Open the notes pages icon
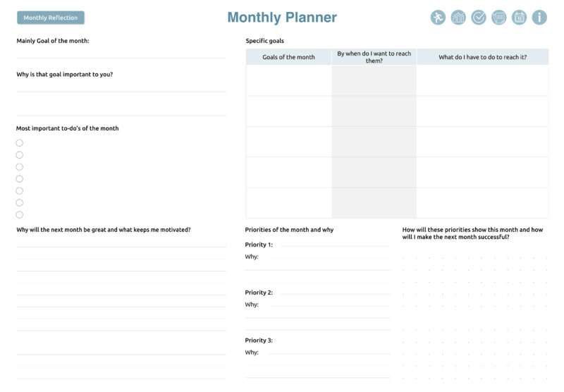Viewport: 564px width, 392px height. click(498, 18)
